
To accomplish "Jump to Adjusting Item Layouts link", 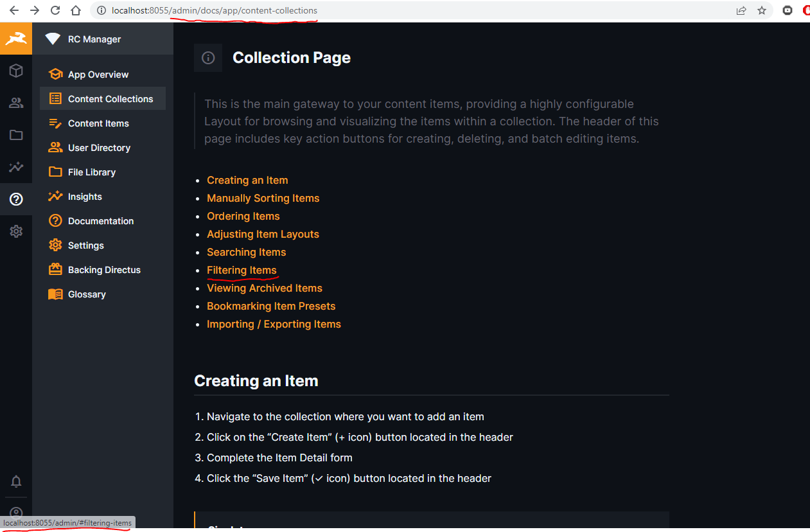I will click(263, 235).
